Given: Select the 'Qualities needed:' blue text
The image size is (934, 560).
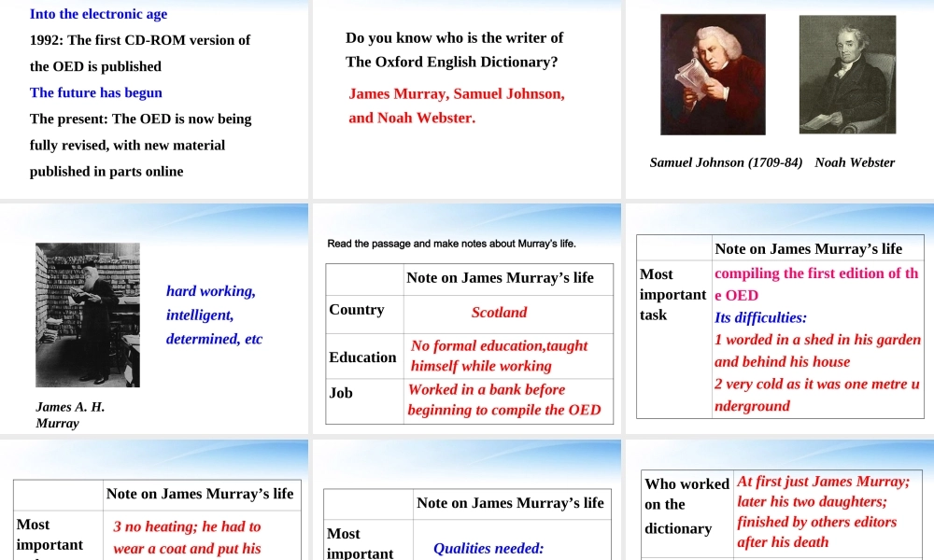Looking at the screenshot, I should coord(488,548).
